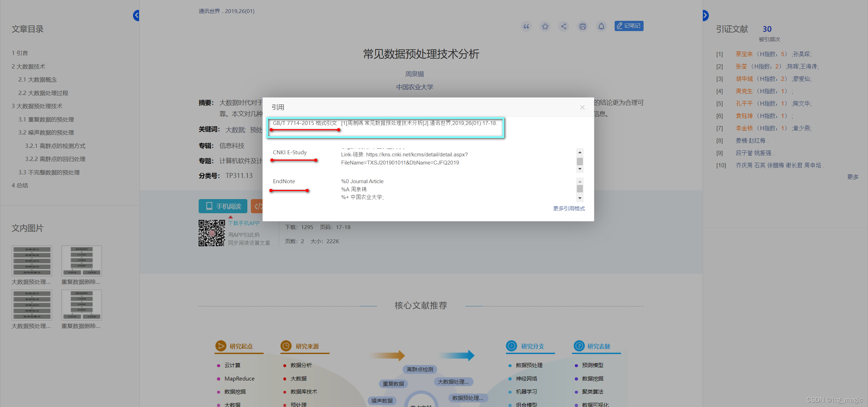Jump to the 4 总结 section in the contents

point(20,185)
